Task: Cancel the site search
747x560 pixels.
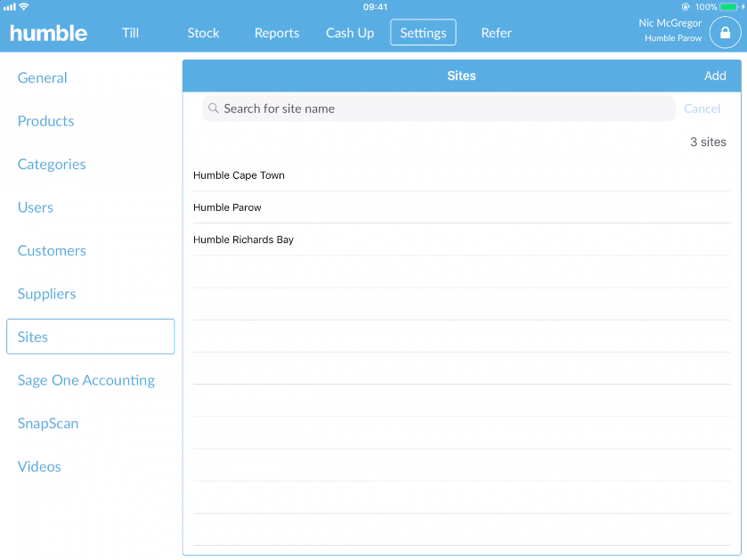Action: tap(702, 109)
